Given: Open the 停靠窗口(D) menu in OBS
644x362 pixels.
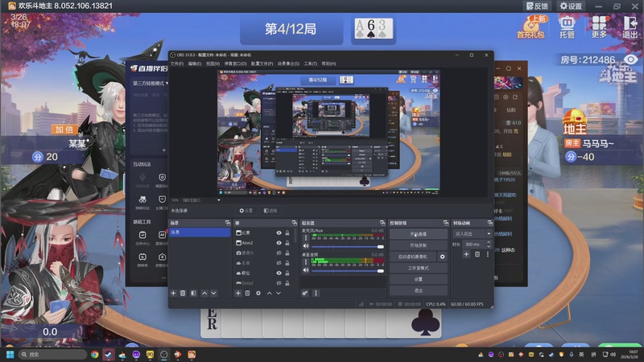Looking at the screenshot, I should click(x=235, y=64).
